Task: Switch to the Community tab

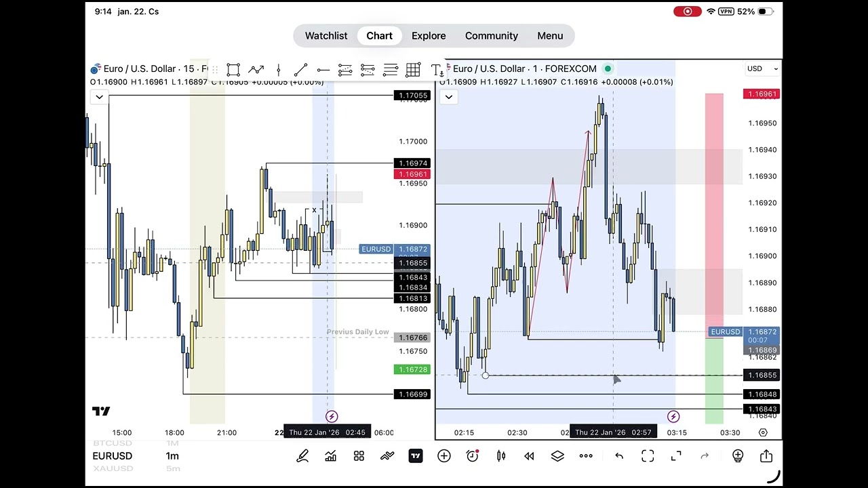Action: click(492, 36)
